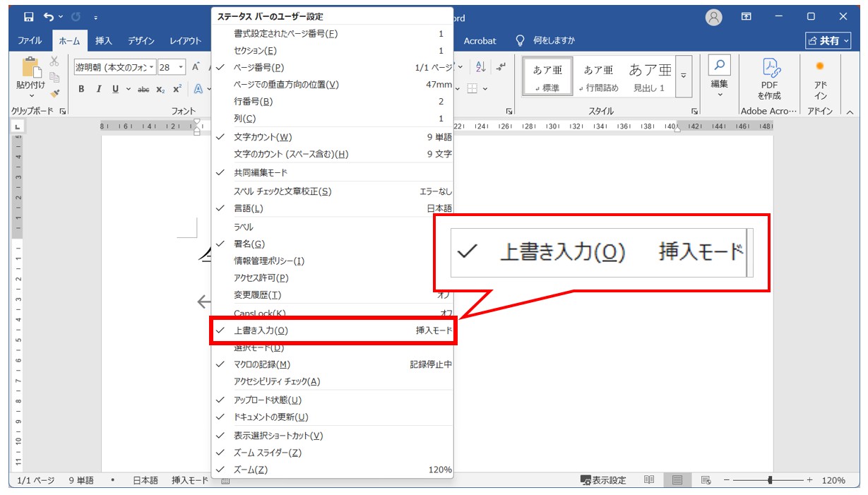Click the Redo icon in quick access
This screenshot has height=495, width=868.
click(76, 16)
